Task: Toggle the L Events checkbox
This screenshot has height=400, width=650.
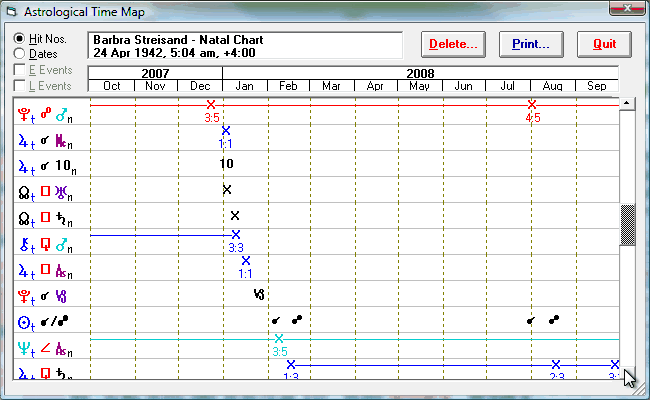Action: [x=19, y=85]
